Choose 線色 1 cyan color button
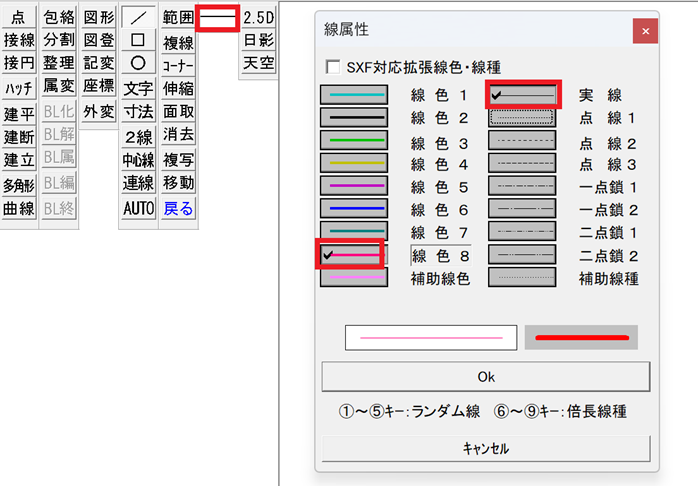Viewport: 698px width, 486px height. tap(354, 95)
